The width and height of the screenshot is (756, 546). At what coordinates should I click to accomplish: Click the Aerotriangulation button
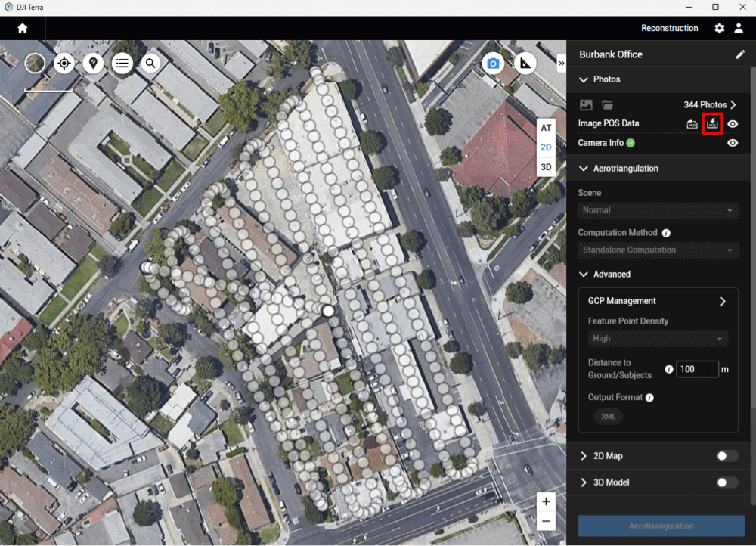[661, 526]
